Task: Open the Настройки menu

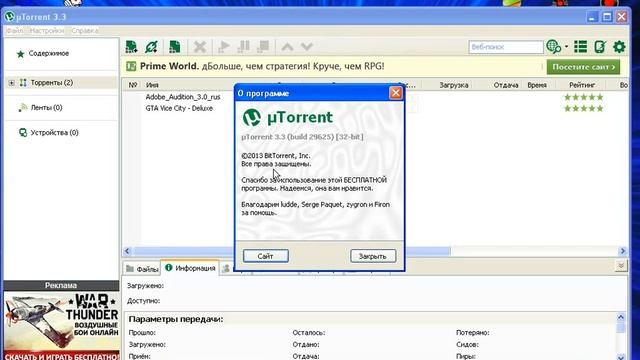Action: click(x=47, y=31)
